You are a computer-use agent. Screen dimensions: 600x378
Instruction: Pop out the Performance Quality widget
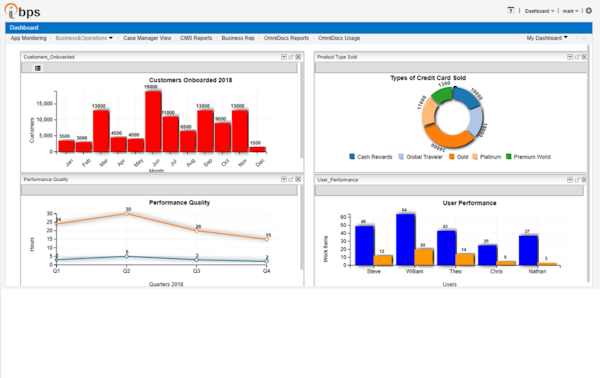[291, 179]
